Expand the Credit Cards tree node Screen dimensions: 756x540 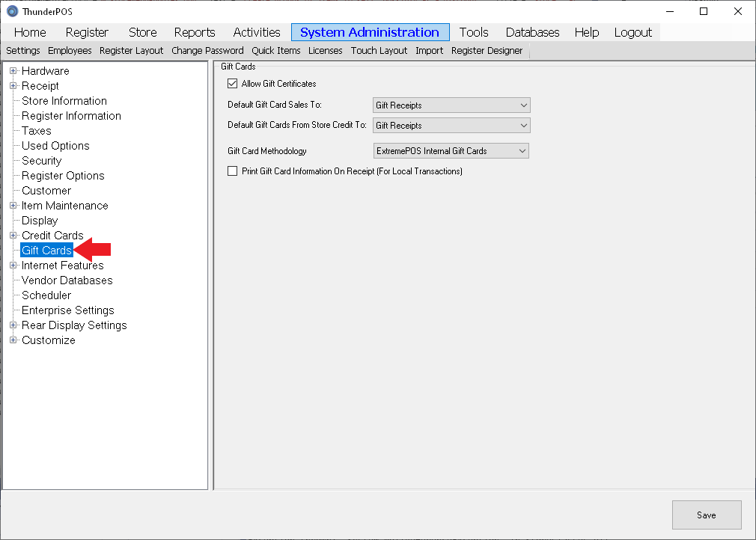pos(13,236)
